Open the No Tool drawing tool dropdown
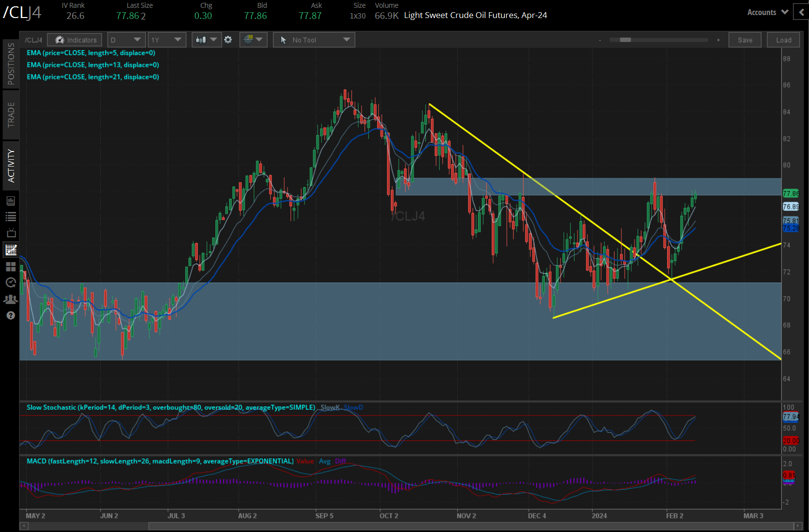Screen dimensions: 809x532 coord(314,40)
